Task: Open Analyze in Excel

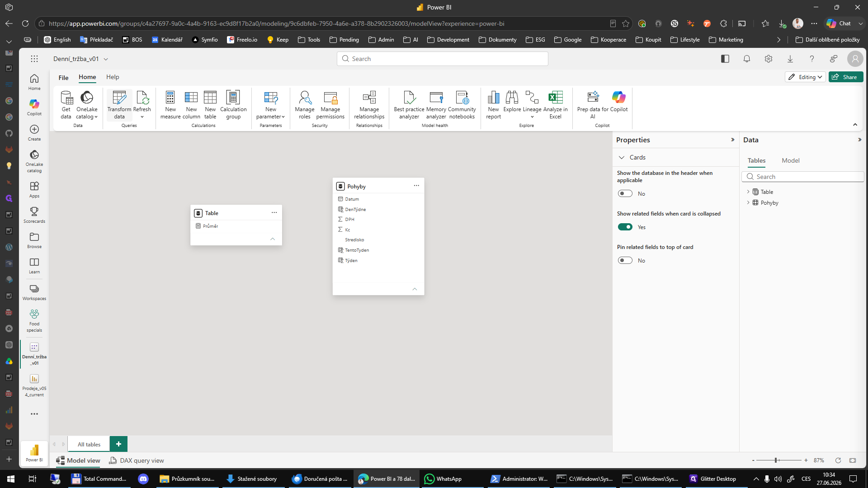Action: 556,104
